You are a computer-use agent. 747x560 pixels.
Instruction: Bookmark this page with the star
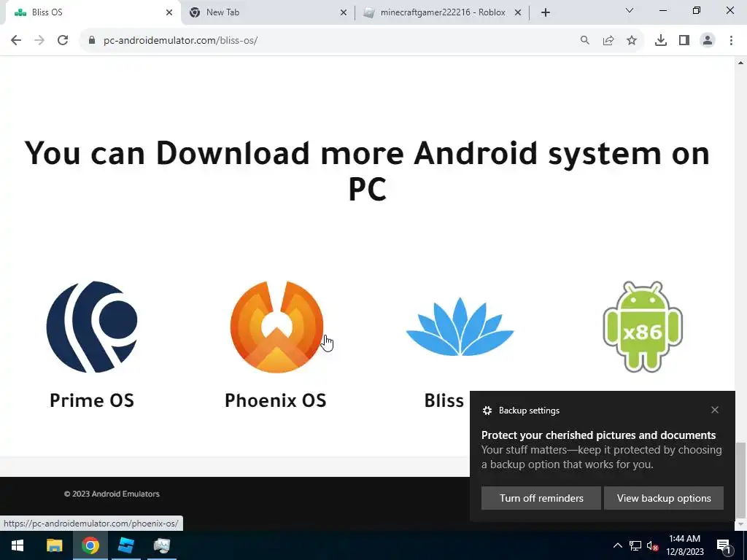632,41
